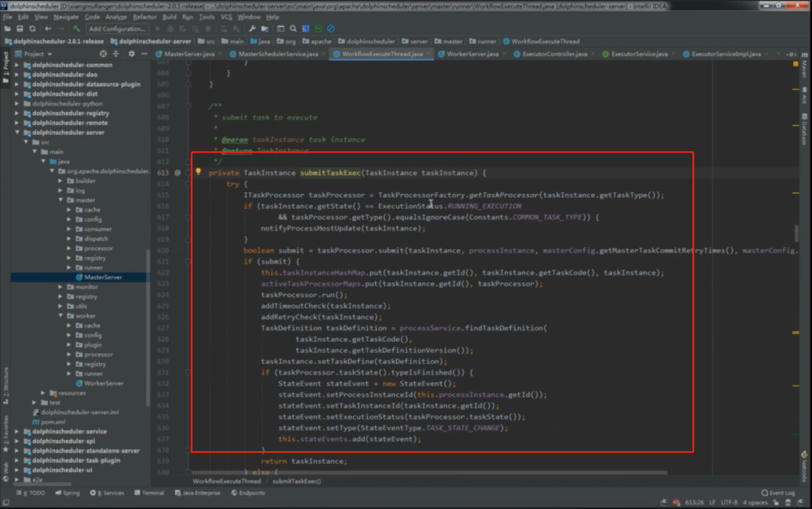The width and height of the screenshot is (812, 509).
Task: Expand dolphinscheduler-service module
Action: 17,432
